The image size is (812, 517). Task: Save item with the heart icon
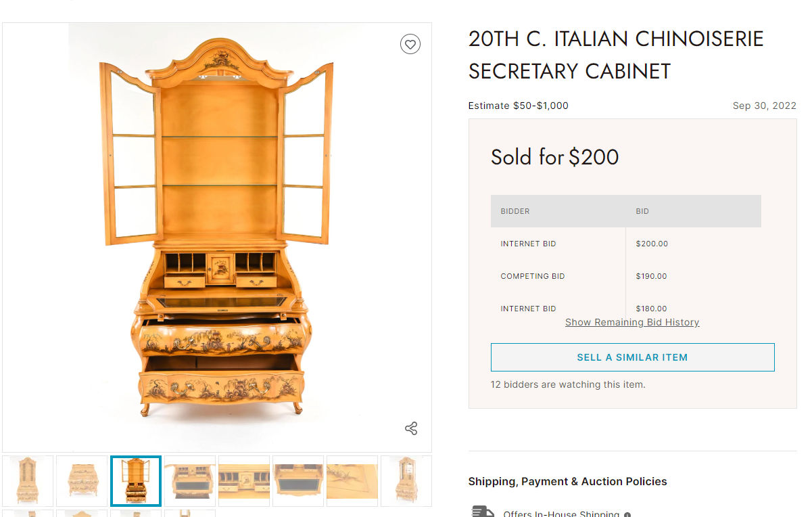410,44
